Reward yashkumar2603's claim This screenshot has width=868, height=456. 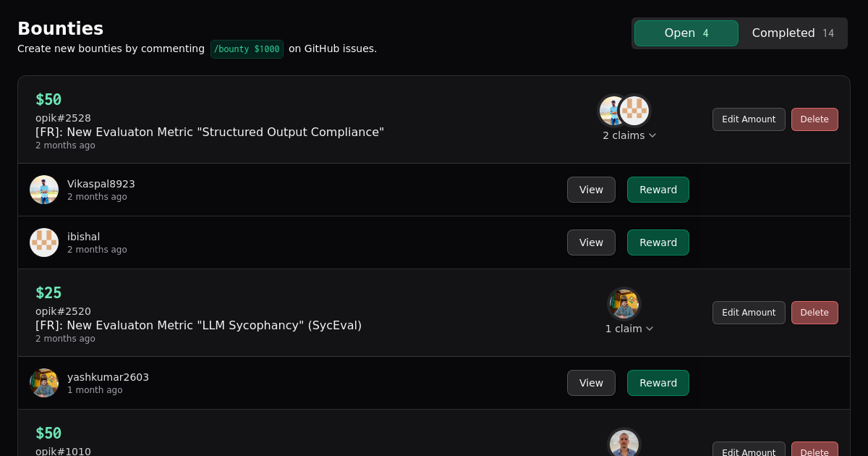tap(658, 383)
